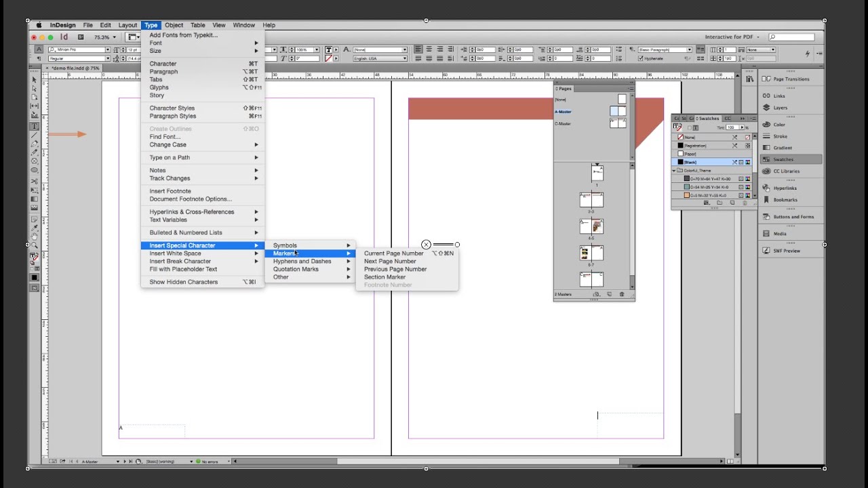Select Section Marker menu entry
This screenshot has height=488, width=868.
click(384, 277)
